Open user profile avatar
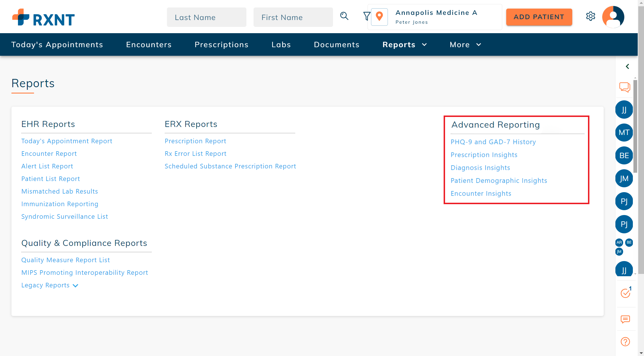The width and height of the screenshot is (644, 356). [x=613, y=17]
